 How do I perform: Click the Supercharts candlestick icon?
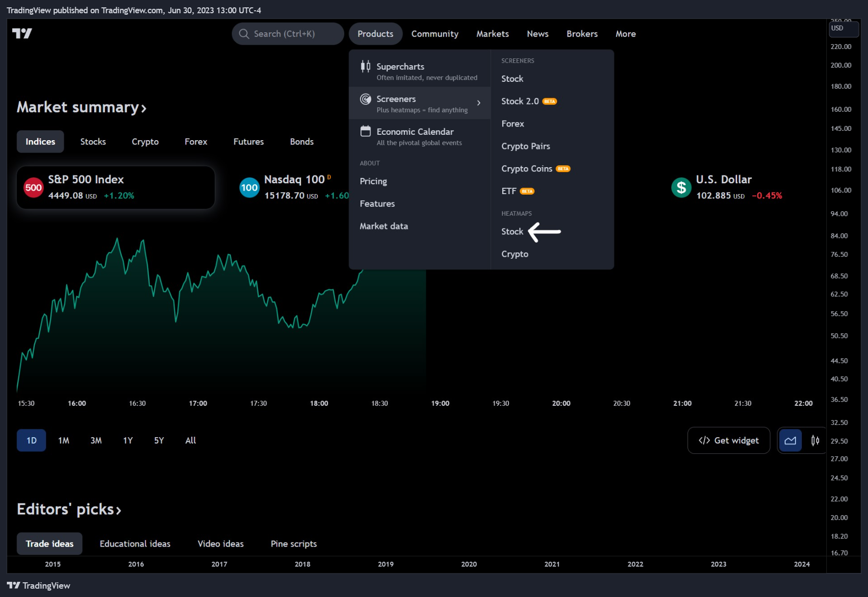pyautogui.click(x=365, y=66)
